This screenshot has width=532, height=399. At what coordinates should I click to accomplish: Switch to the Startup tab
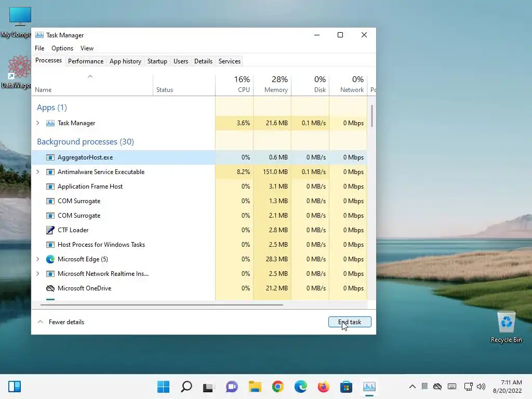(157, 61)
